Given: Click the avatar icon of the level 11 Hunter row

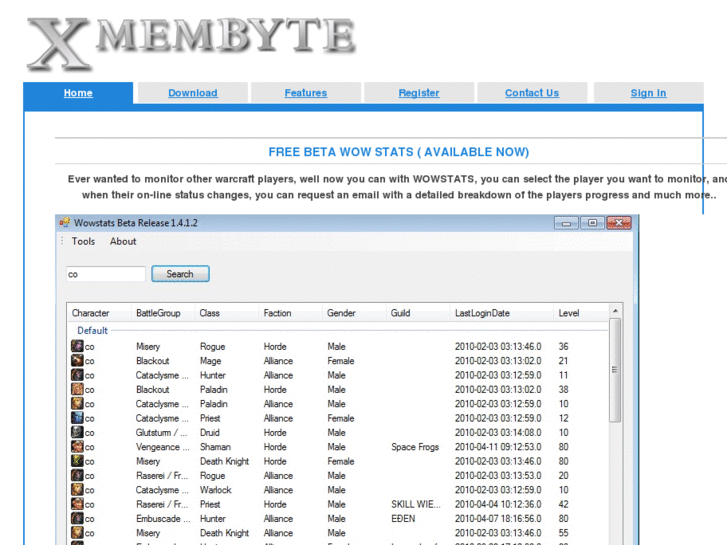Looking at the screenshot, I should point(77,375).
